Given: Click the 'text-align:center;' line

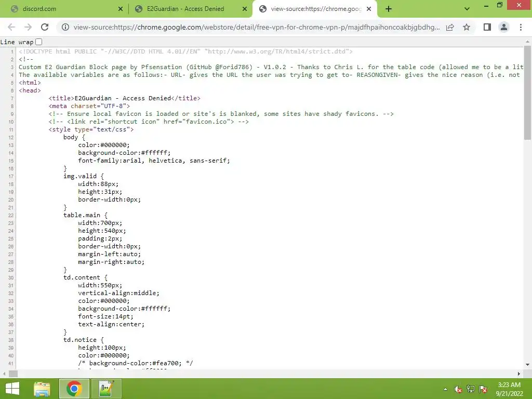Looking at the screenshot, I should click(111, 324).
